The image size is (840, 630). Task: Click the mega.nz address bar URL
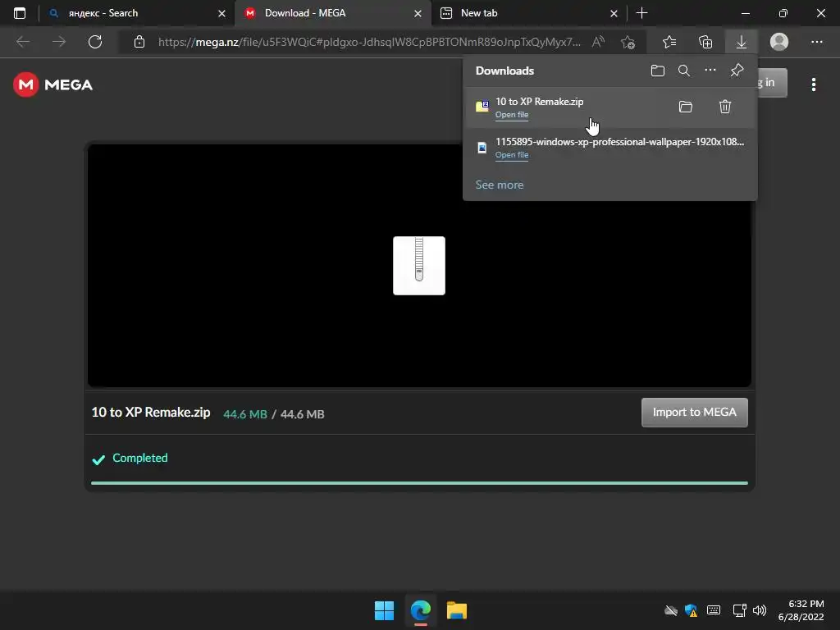point(369,42)
